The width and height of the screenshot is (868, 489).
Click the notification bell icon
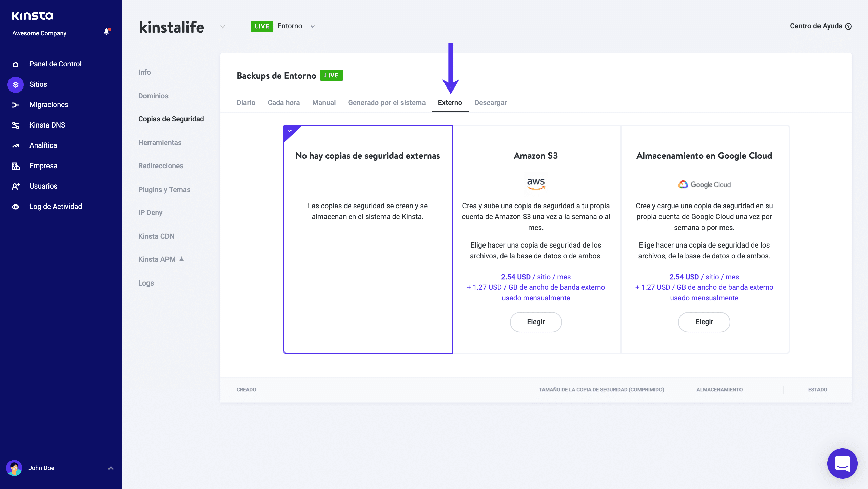tap(106, 32)
